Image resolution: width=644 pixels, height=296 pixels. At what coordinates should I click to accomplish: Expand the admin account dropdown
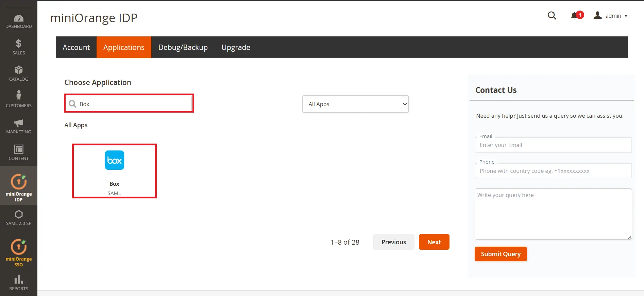click(611, 16)
